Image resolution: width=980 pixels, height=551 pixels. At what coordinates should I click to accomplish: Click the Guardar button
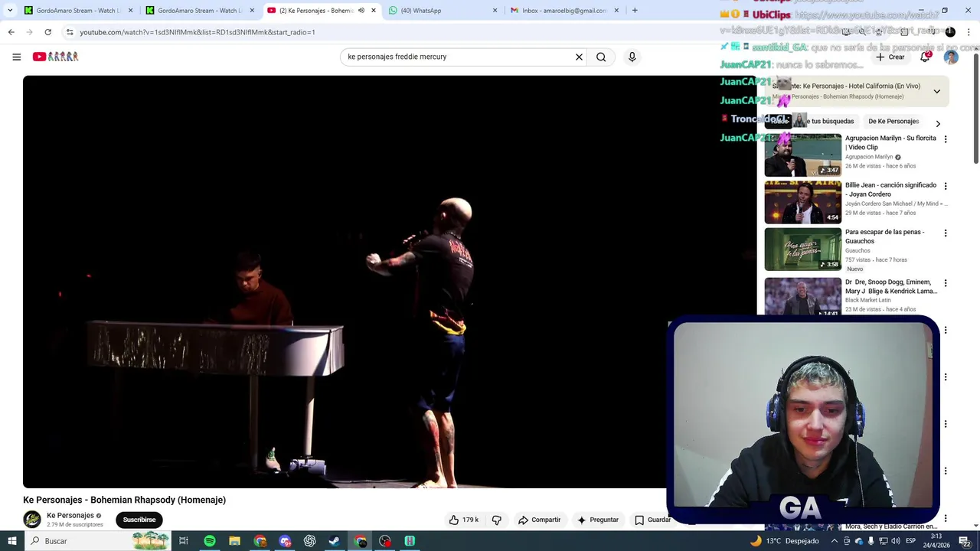pyautogui.click(x=652, y=520)
